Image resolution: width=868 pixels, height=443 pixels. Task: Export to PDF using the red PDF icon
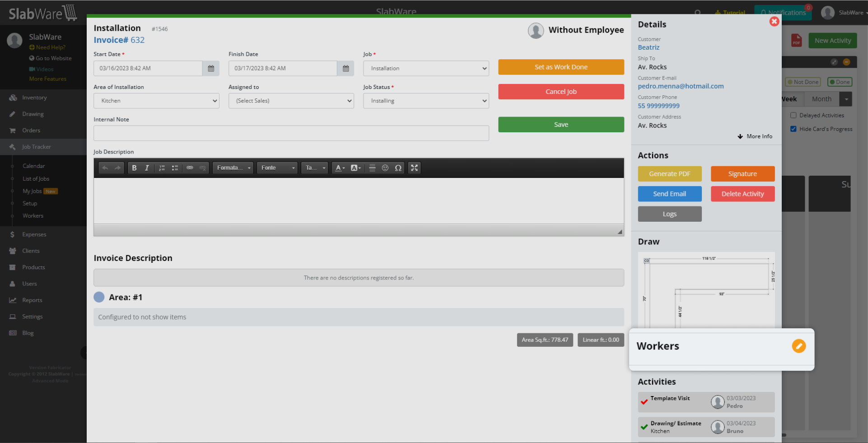click(796, 41)
